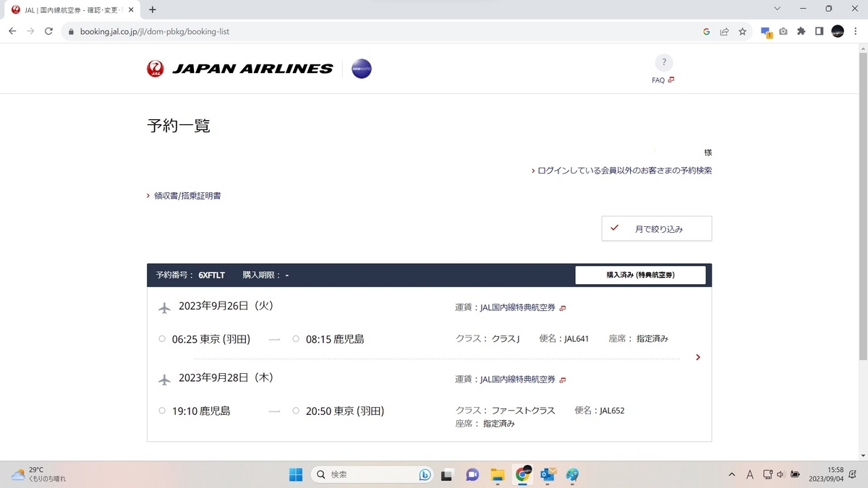This screenshot has height=488, width=868.
Task: Select reservation number 6XFTLT text
Action: coord(212,275)
